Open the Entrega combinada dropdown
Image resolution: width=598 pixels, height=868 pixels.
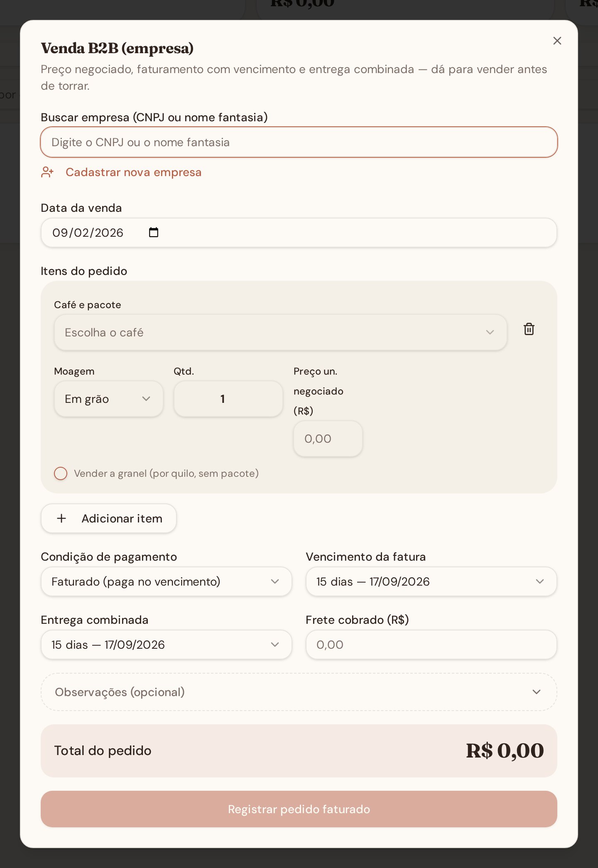click(166, 645)
